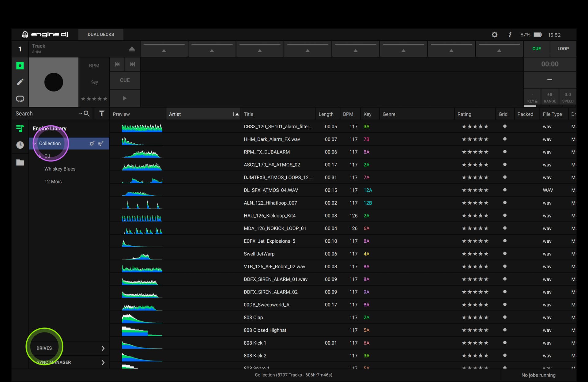
Task: Sort by the Rating column header
Action: point(475,114)
